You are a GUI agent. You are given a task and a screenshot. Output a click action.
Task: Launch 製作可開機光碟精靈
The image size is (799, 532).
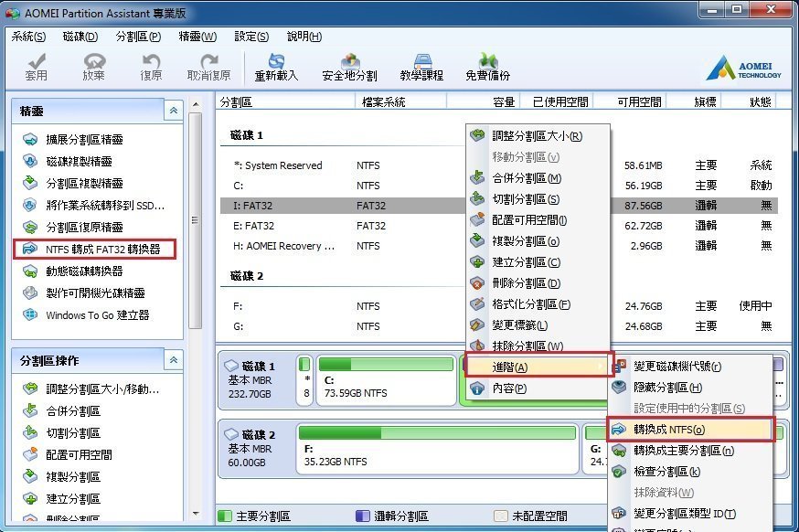[84, 293]
